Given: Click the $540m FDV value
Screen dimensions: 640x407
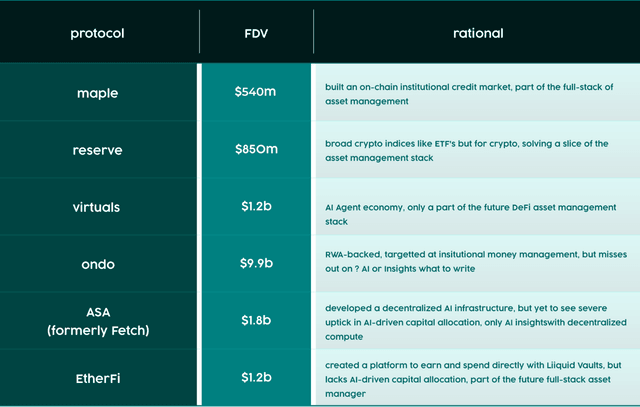Looking at the screenshot, I should [x=255, y=93].
